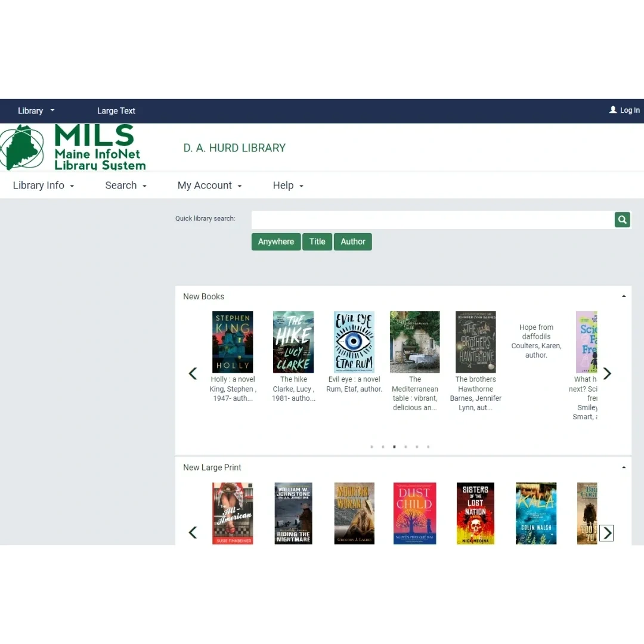Viewport: 644px width, 644px height.
Task: Open the My Account dropdown
Action: (209, 185)
